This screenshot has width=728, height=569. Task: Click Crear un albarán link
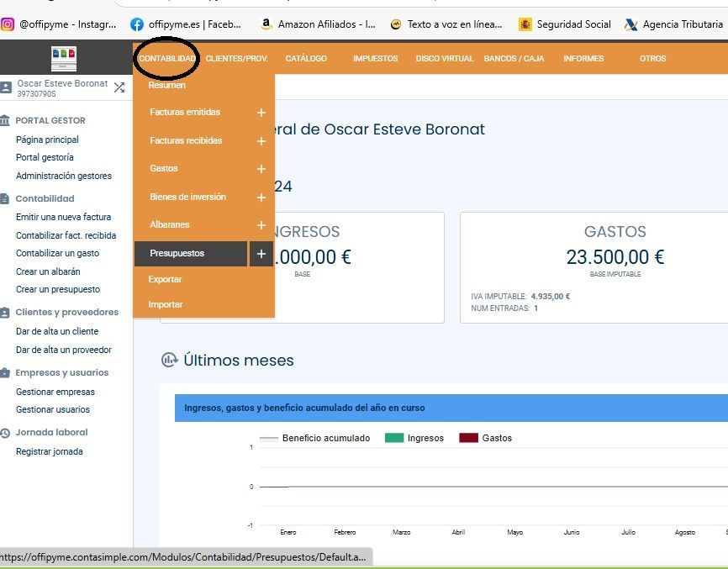(48, 272)
